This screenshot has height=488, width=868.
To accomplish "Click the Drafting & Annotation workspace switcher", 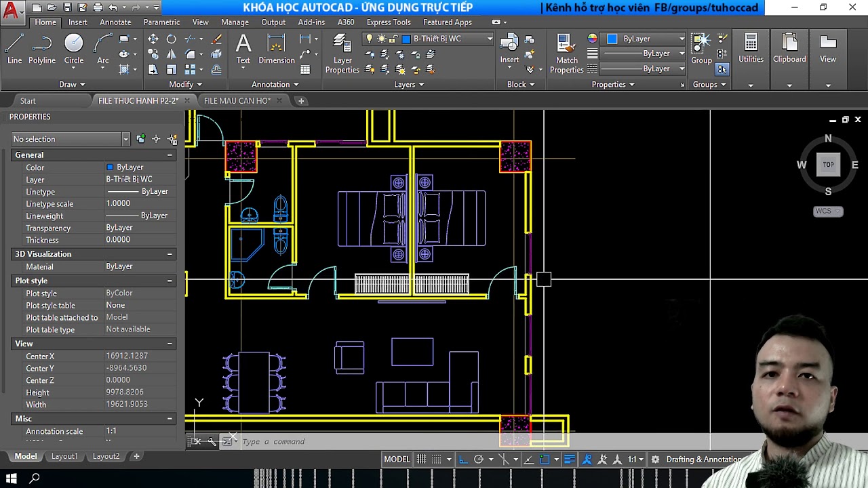I will coord(703,459).
